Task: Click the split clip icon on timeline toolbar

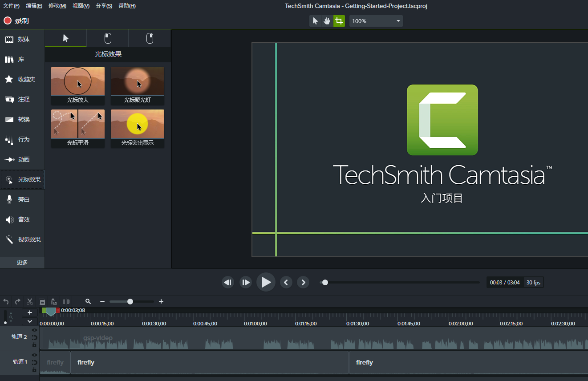Action: (x=66, y=301)
